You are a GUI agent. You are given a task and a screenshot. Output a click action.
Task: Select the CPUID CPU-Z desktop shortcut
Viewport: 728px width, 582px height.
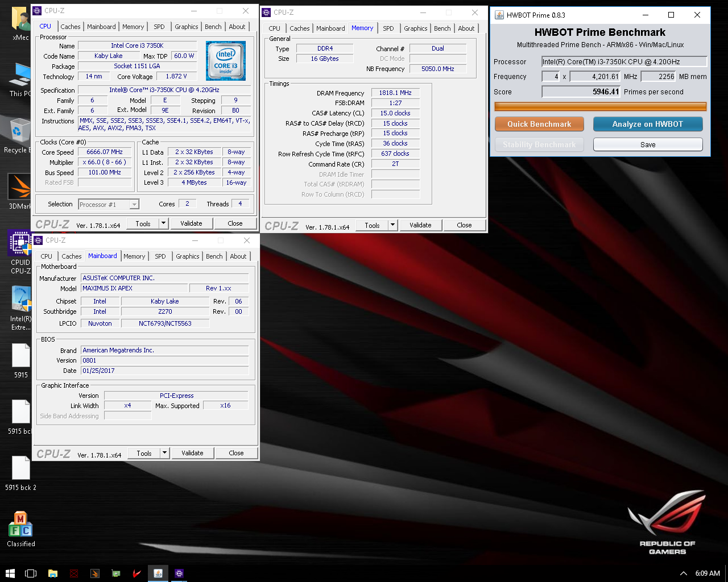(20, 252)
